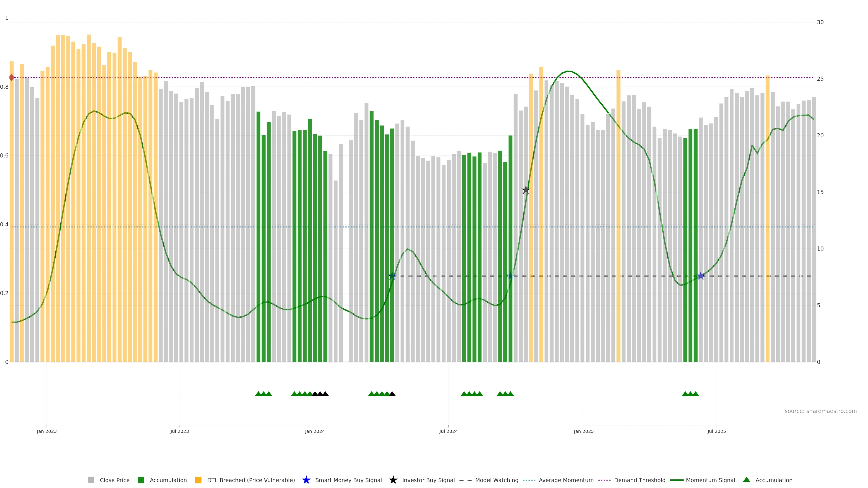Click the black triangle markers near Jan 2024
The height and width of the screenshot is (488, 868).
click(x=320, y=394)
